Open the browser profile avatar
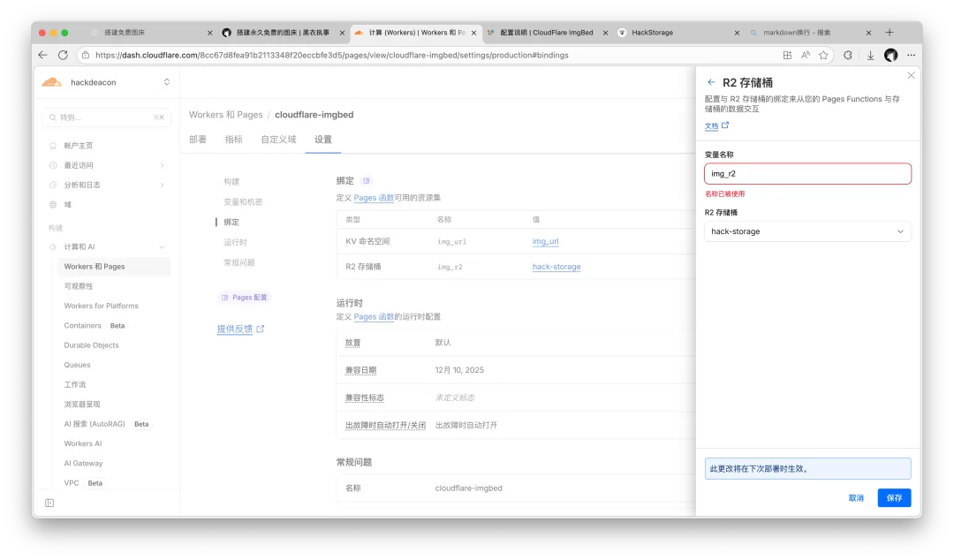The width and height of the screenshot is (954, 560). [890, 55]
